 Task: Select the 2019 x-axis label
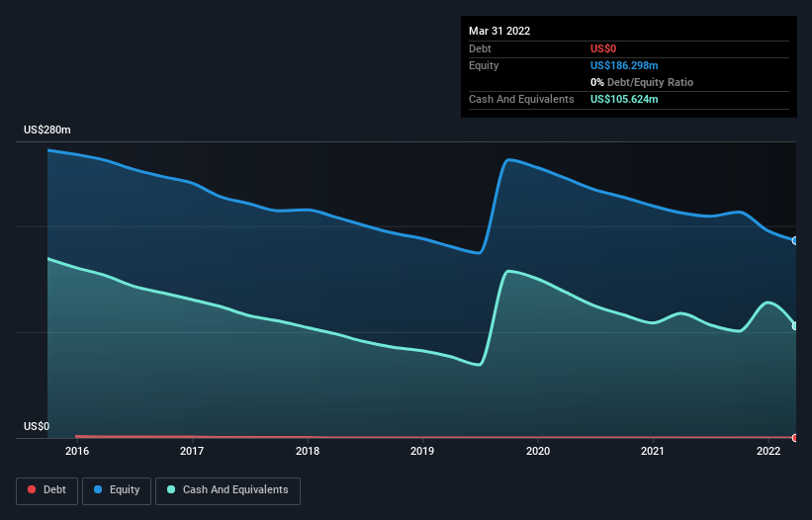422,451
